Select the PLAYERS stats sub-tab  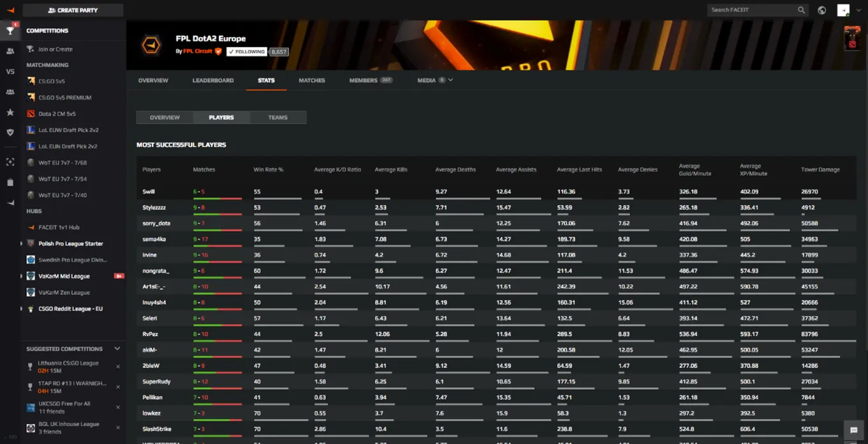[x=221, y=118]
